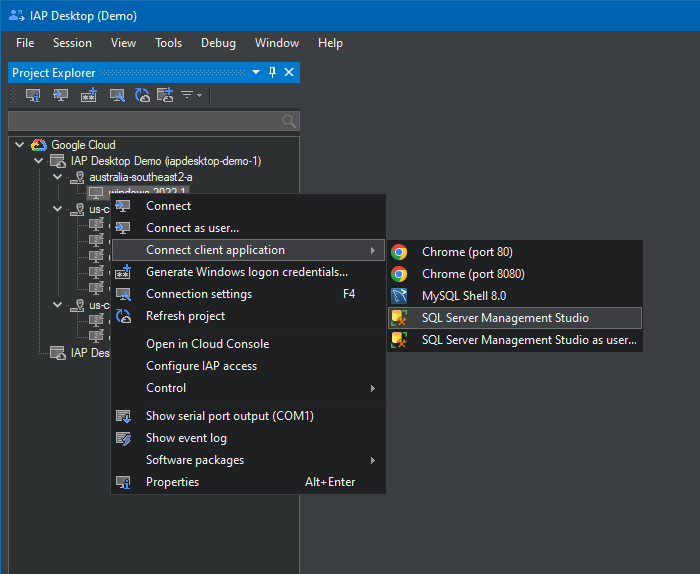Collapse the IAP Desktop Demo project node
Image resolution: width=700 pixels, height=574 pixels.
(x=39, y=161)
